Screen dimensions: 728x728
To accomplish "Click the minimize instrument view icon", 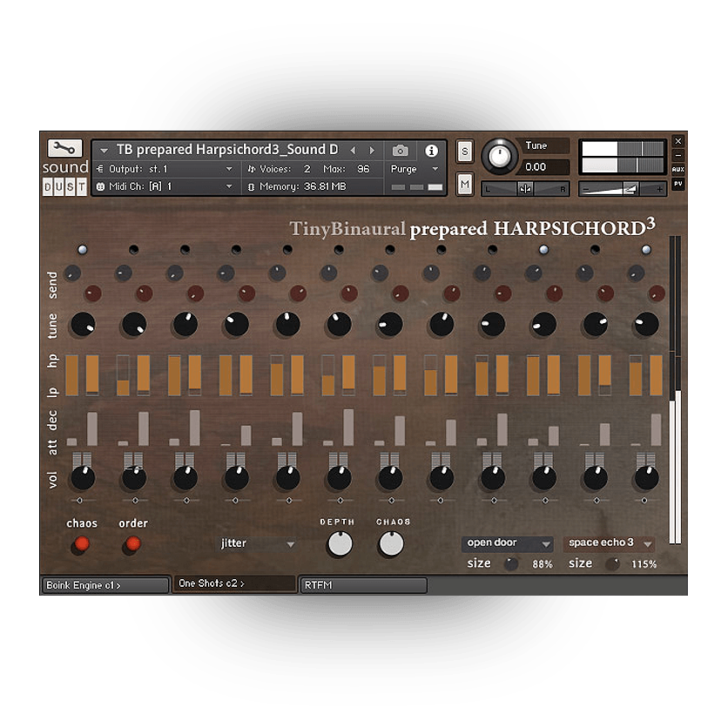I will (x=677, y=155).
